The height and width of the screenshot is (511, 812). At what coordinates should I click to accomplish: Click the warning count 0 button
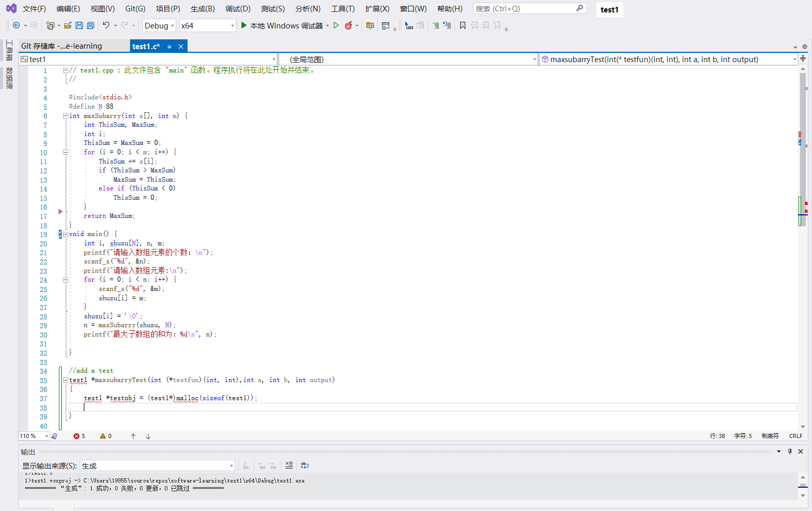tap(106, 436)
